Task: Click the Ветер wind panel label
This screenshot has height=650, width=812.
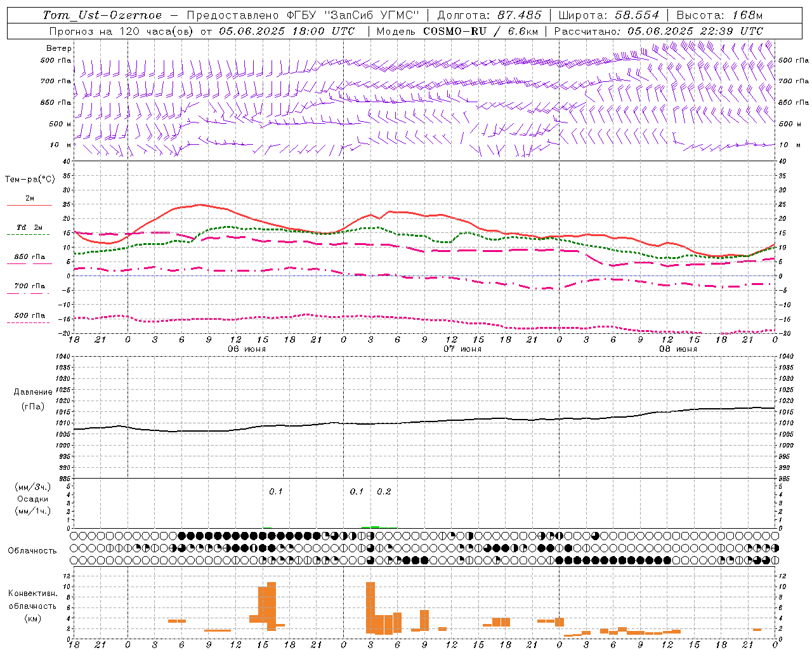Action: pyautogui.click(x=58, y=48)
